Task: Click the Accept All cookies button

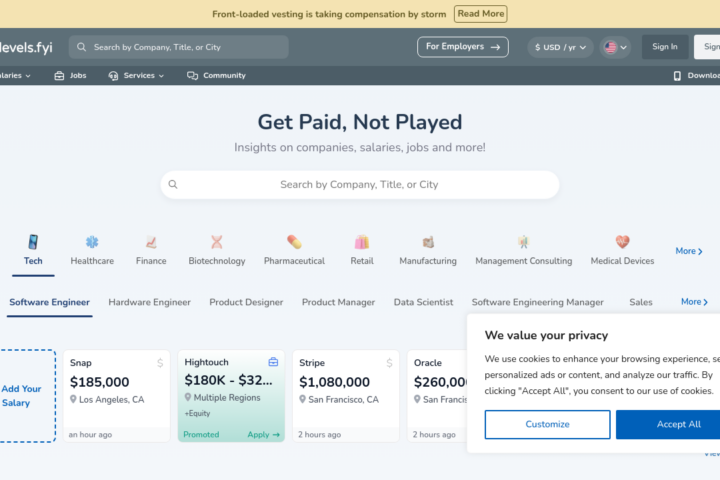Action: 668,424
